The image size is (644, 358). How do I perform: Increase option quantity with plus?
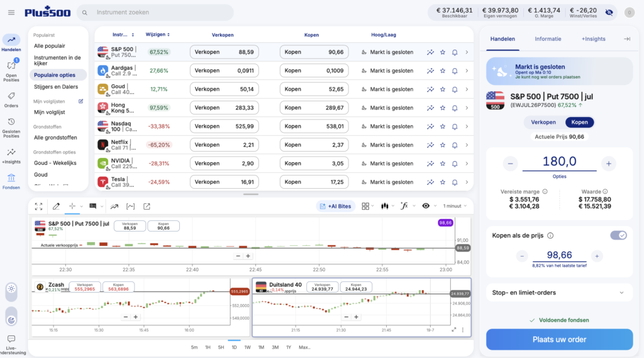point(608,164)
